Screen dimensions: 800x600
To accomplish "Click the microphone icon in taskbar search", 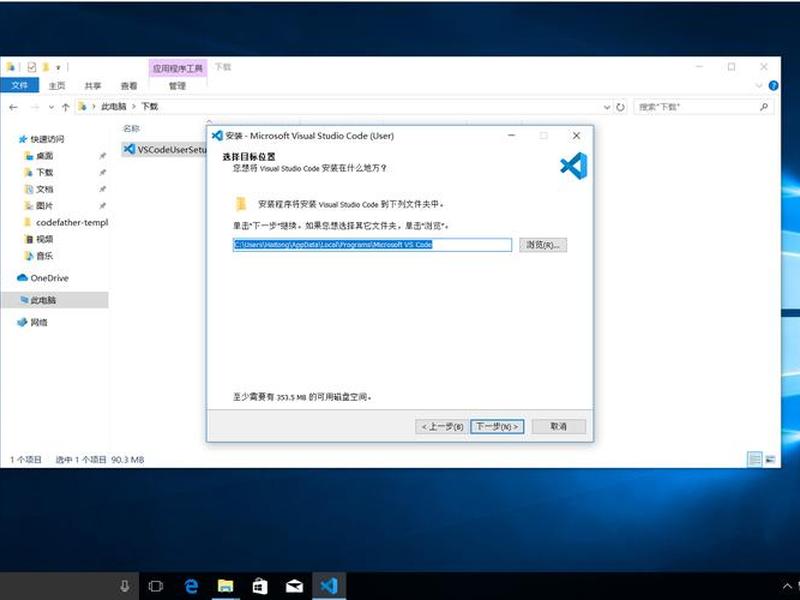I will tap(124, 586).
